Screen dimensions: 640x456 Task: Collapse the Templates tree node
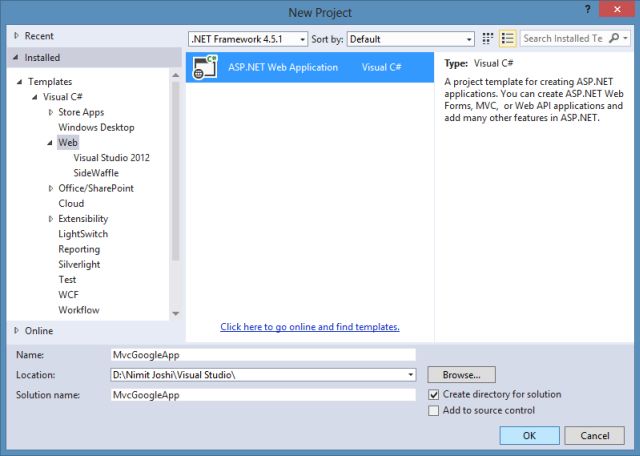pos(19,82)
